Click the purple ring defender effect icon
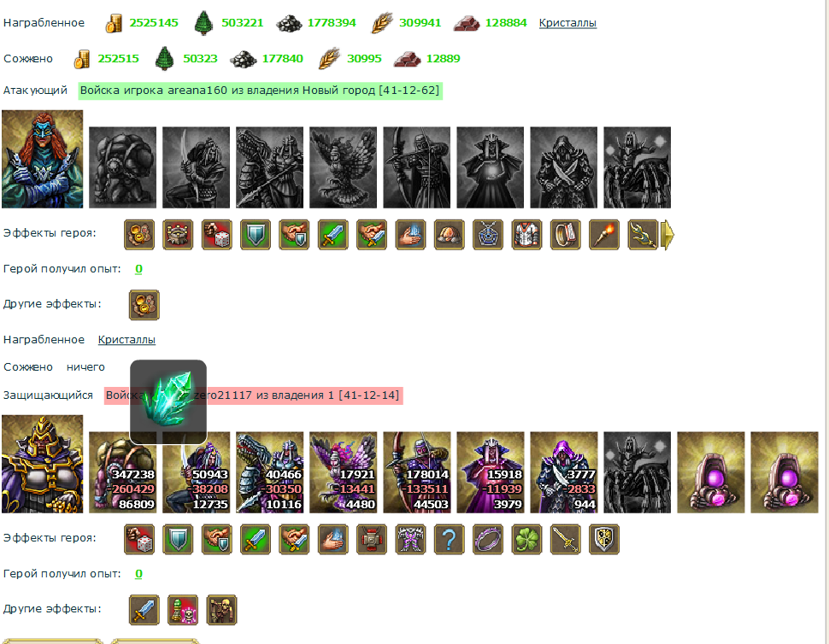 488,540
